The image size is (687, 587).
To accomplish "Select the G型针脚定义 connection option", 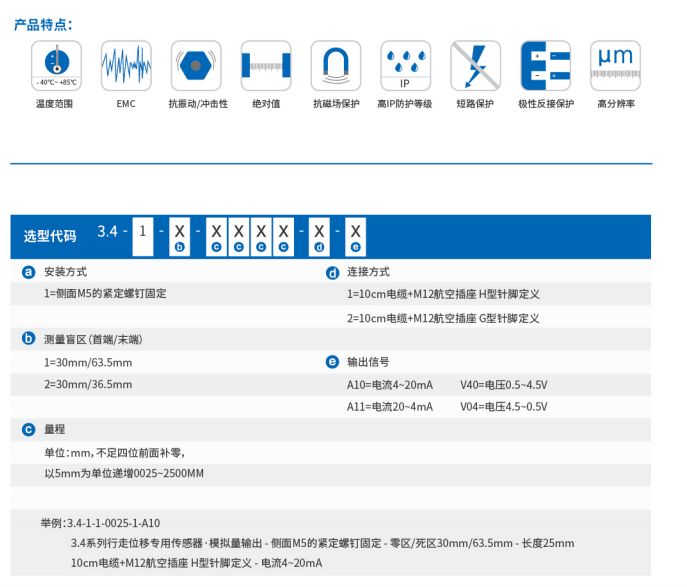I will coord(443,318).
